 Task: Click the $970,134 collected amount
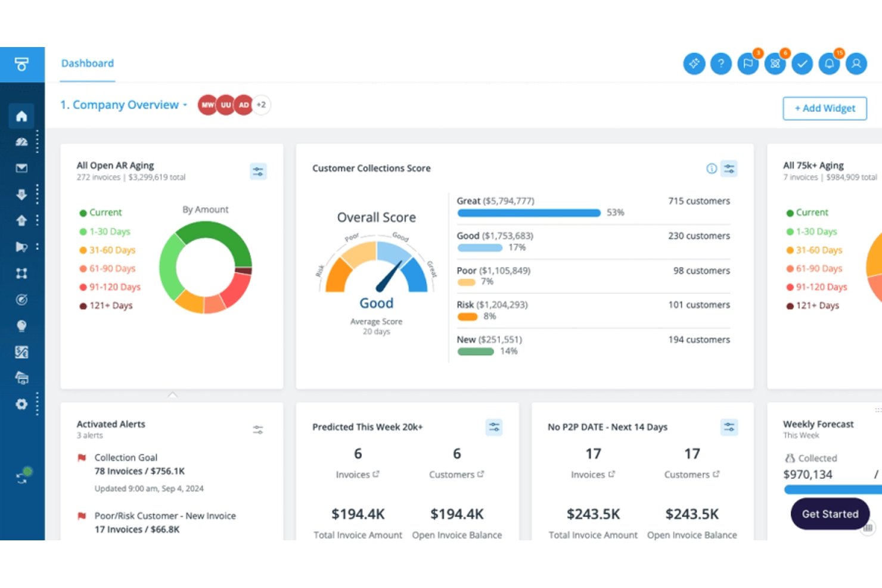click(808, 475)
